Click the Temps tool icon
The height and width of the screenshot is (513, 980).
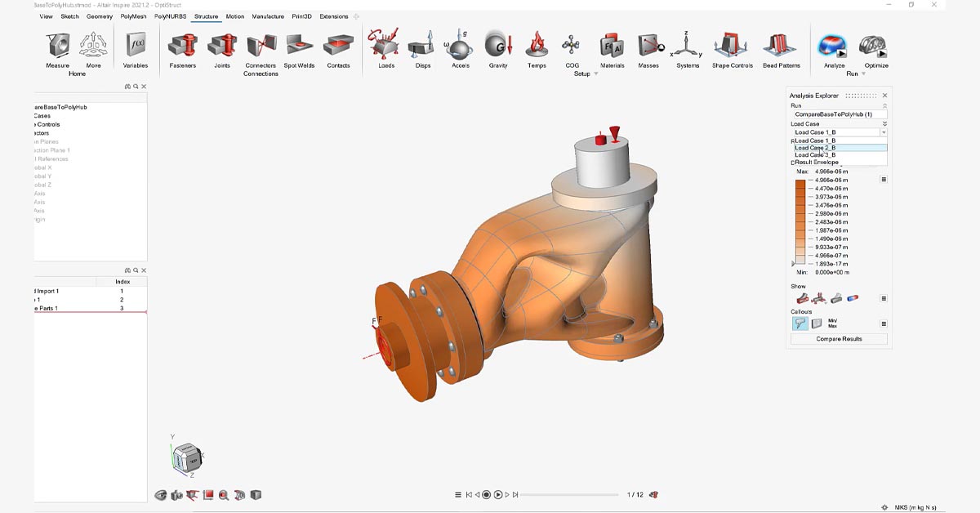(x=537, y=47)
